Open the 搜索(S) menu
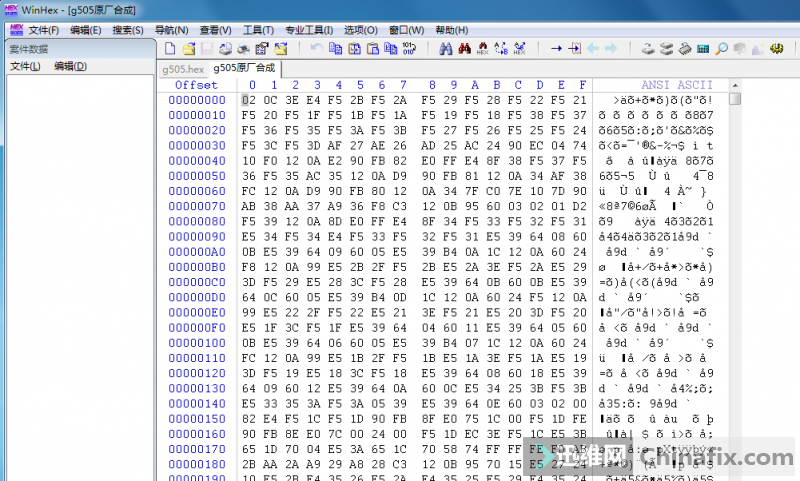 pyautogui.click(x=128, y=30)
